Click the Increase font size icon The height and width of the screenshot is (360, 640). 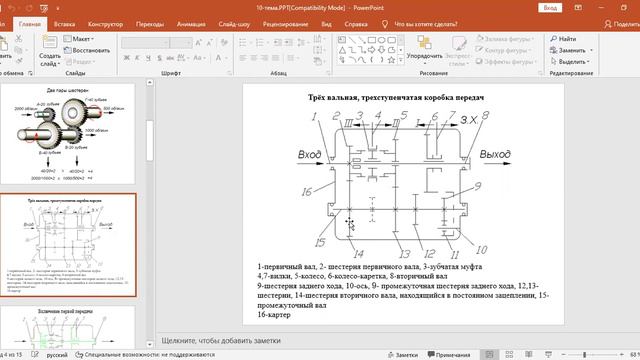click(199, 43)
